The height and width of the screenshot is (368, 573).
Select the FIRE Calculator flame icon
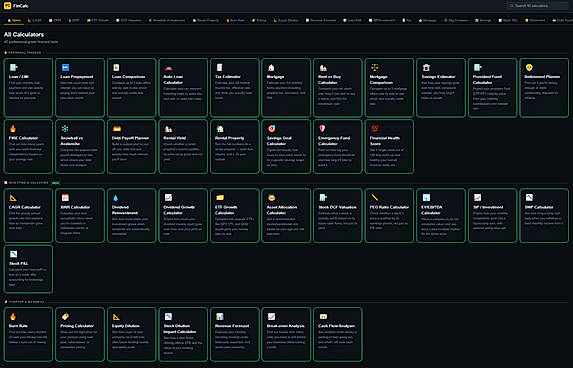(x=13, y=129)
